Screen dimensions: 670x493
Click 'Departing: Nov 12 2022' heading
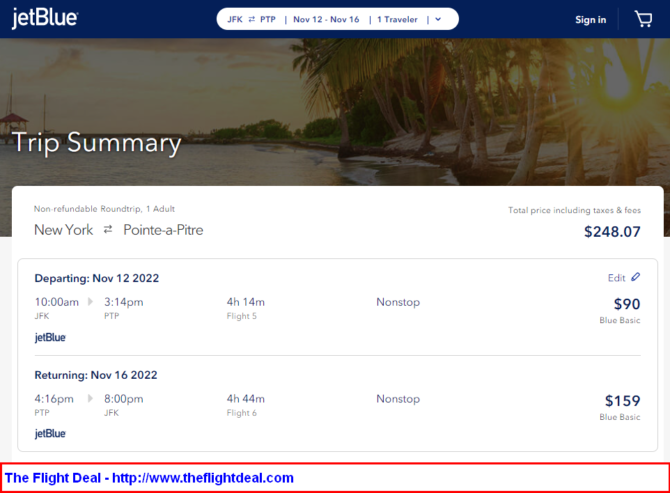97,278
